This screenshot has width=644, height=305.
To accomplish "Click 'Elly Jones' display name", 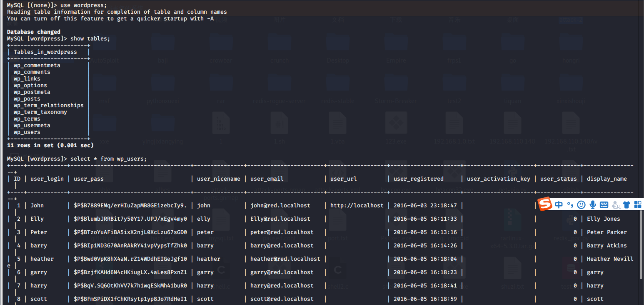I will (x=604, y=219).
